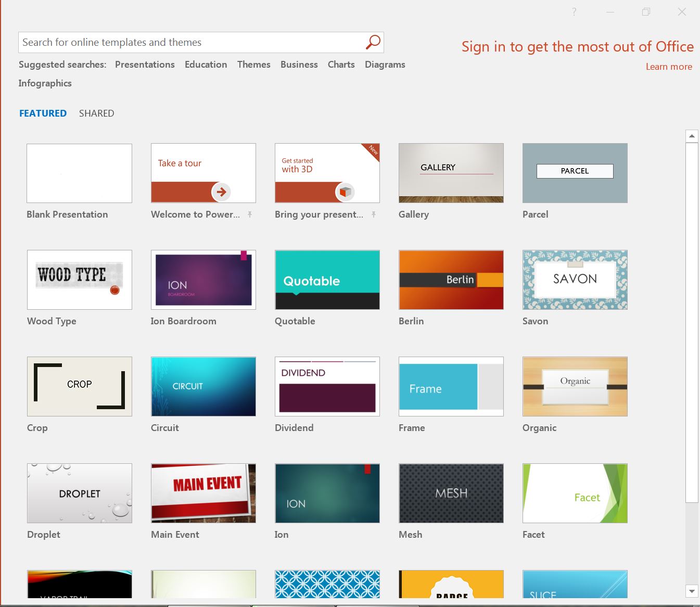Choose the Wood Type theme thumbnail
This screenshot has height=607, width=700.
(79, 280)
